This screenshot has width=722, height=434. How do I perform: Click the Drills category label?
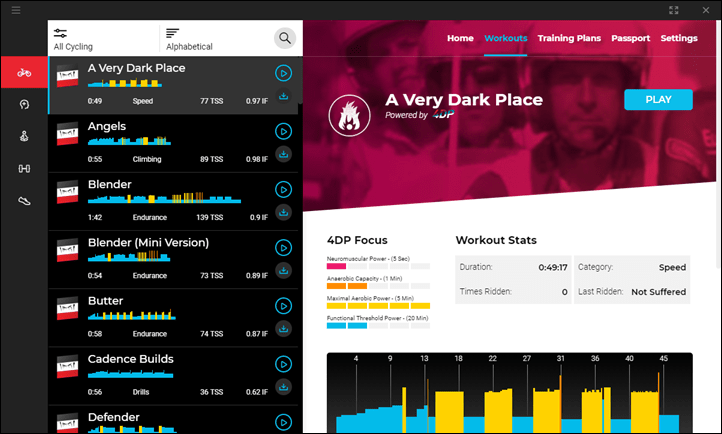click(x=141, y=392)
